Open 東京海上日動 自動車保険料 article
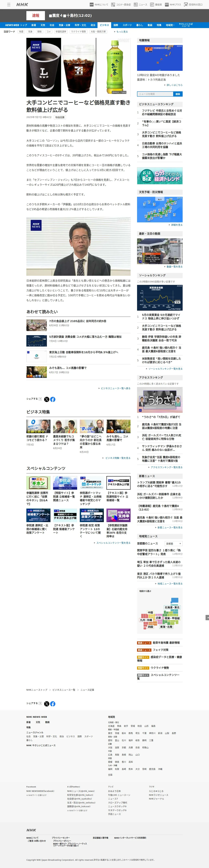The image size is (209, 868). pyautogui.click(x=84, y=352)
